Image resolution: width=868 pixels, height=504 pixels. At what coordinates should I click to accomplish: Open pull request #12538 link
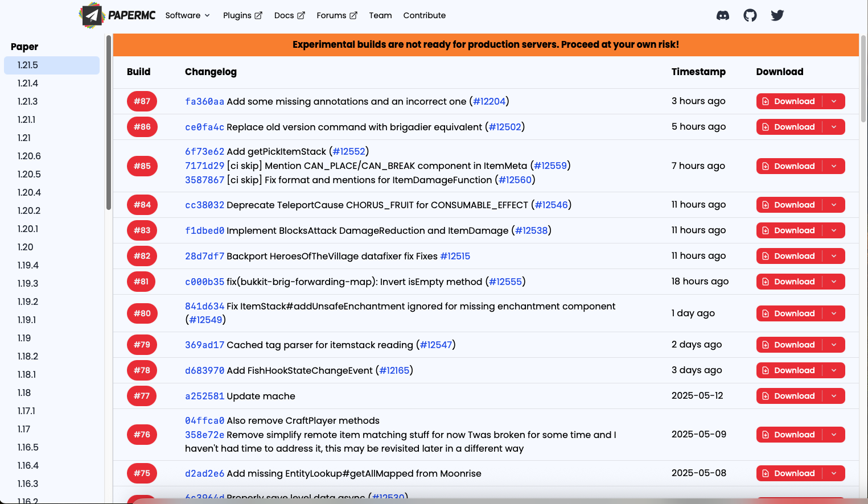coord(532,231)
